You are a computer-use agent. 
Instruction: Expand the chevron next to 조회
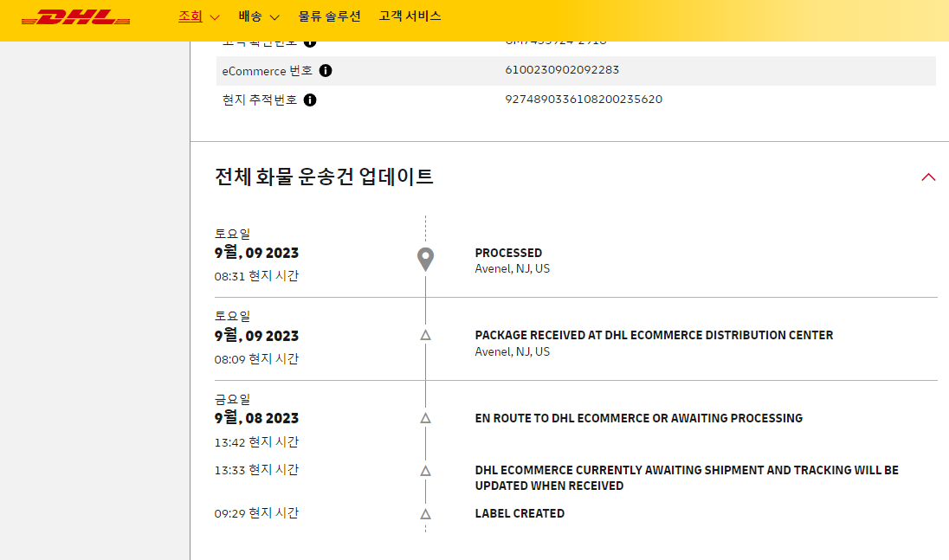(214, 17)
